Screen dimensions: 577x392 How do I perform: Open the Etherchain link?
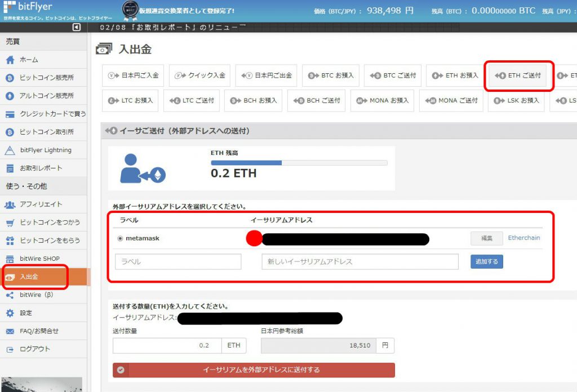[523, 238]
